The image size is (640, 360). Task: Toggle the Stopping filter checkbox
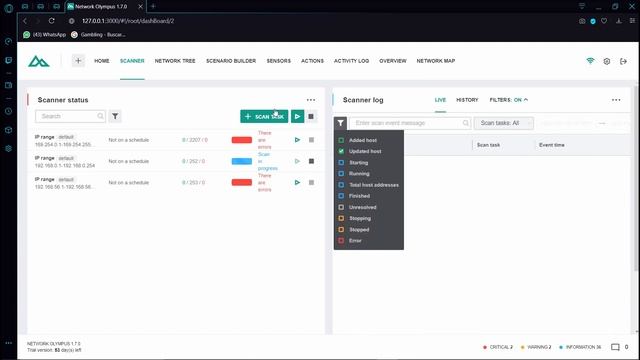[x=341, y=218]
